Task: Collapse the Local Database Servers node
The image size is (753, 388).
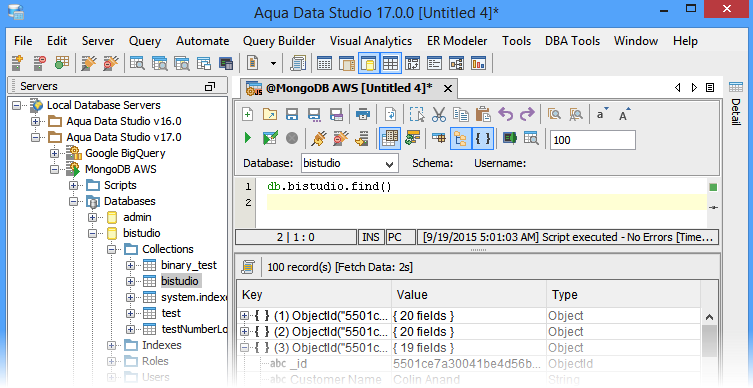Action: click(x=16, y=105)
